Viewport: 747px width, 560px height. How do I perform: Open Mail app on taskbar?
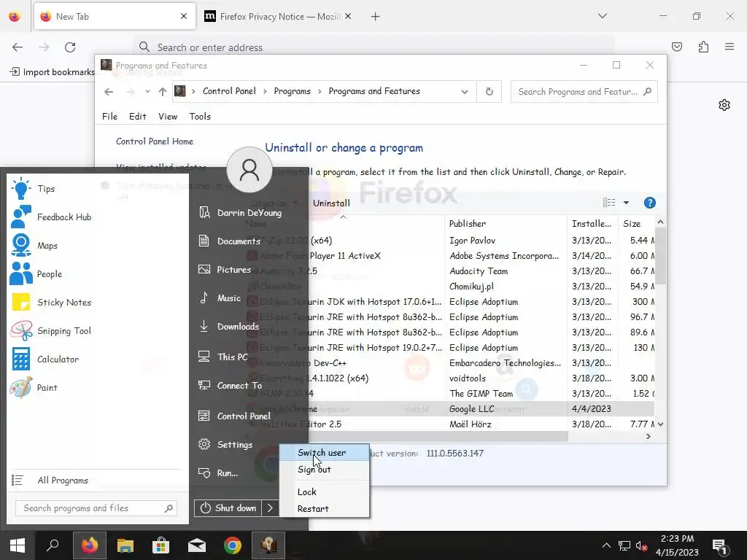tap(197, 545)
